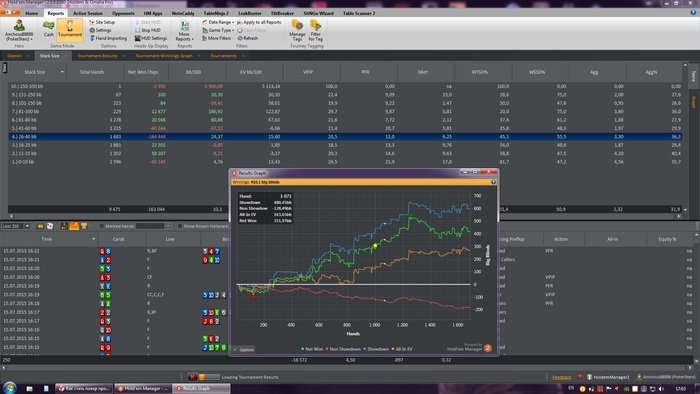Click Filter for Tag
The height and width of the screenshot is (394, 700).
(x=316, y=31)
